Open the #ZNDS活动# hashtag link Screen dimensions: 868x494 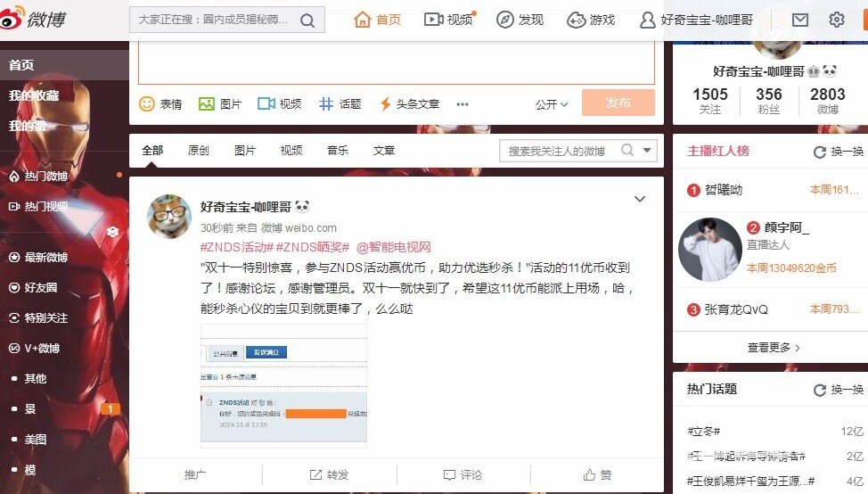point(237,247)
